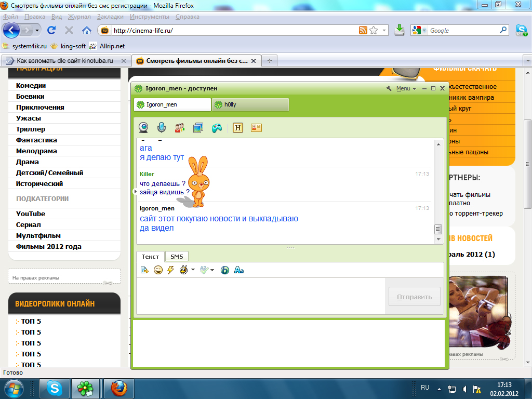View the contact profile card icon

tap(256, 128)
